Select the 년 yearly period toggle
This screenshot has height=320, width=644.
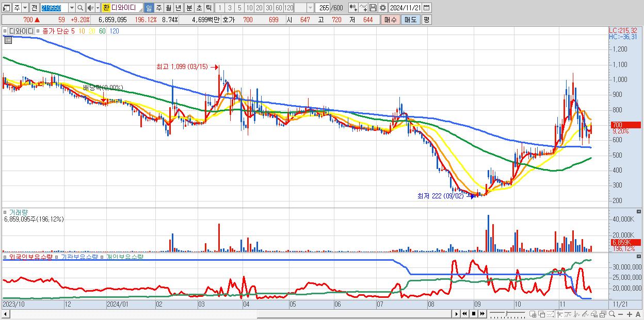(x=178, y=8)
